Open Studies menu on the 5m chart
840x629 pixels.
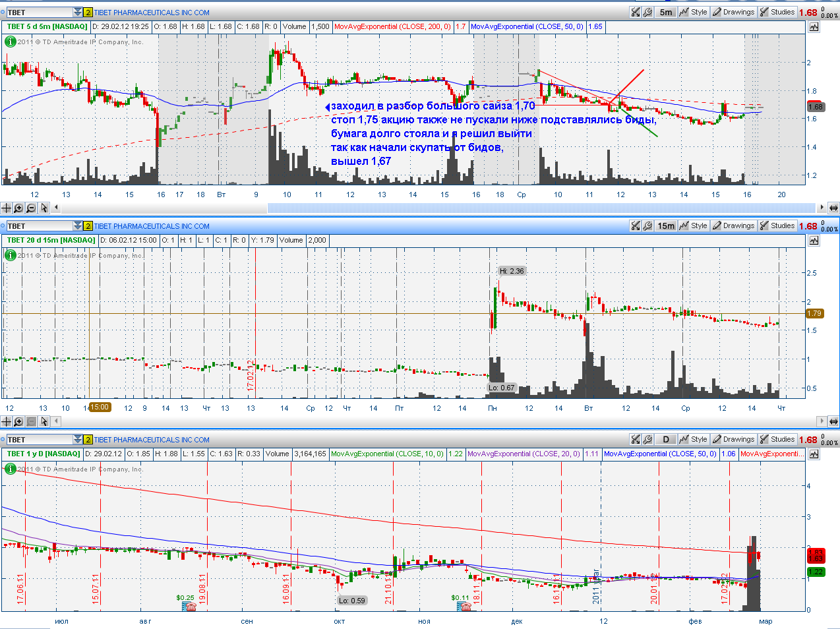click(x=777, y=12)
